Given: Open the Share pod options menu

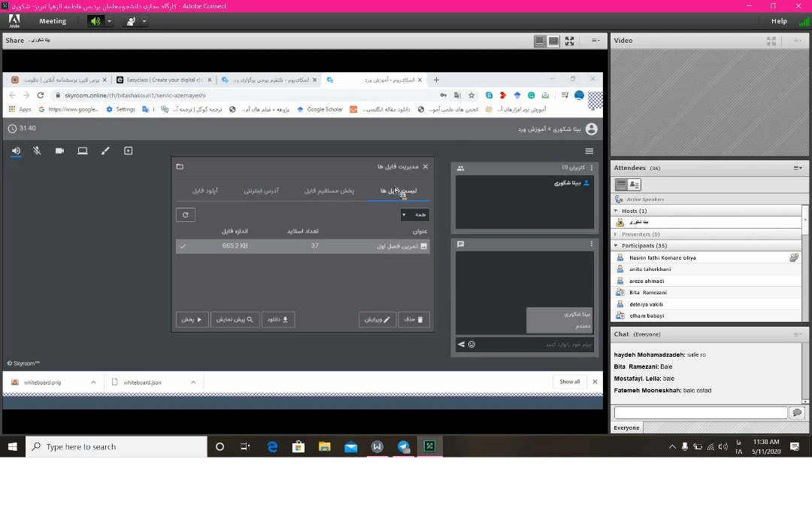Looking at the screenshot, I should click(595, 41).
